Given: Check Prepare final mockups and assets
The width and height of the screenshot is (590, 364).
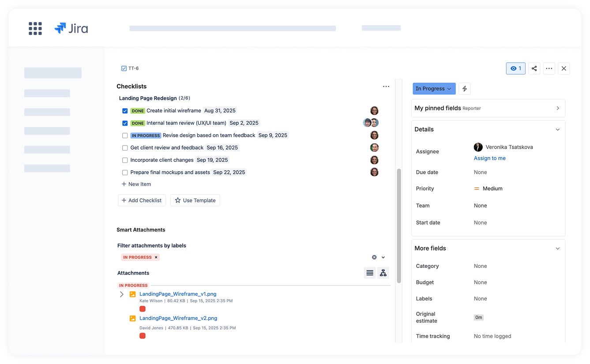Looking at the screenshot, I should pos(125,173).
